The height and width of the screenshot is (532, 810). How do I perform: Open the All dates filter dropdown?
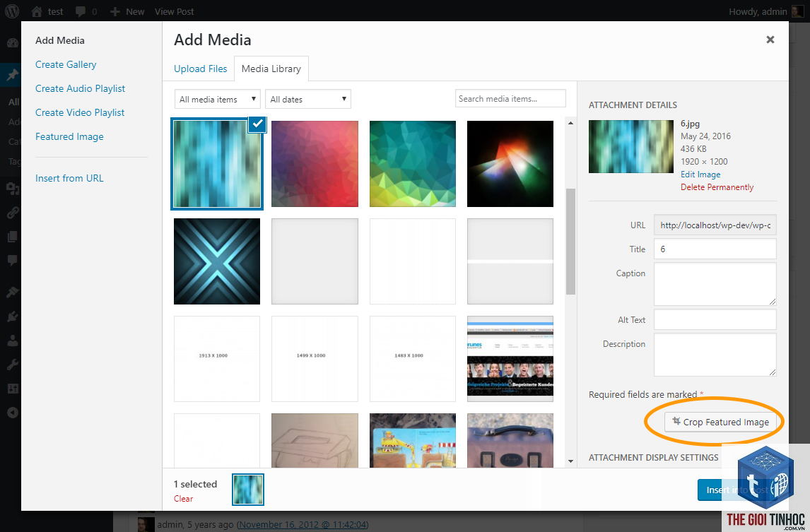(x=308, y=99)
